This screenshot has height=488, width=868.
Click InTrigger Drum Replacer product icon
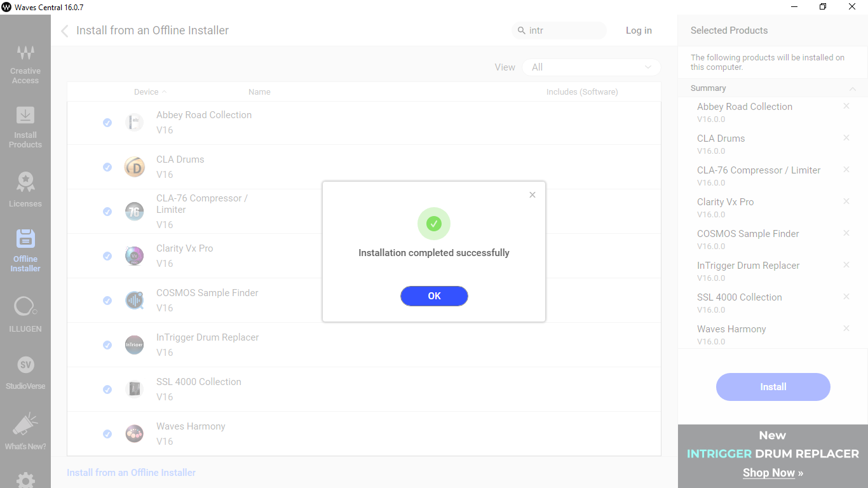[x=134, y=345]
